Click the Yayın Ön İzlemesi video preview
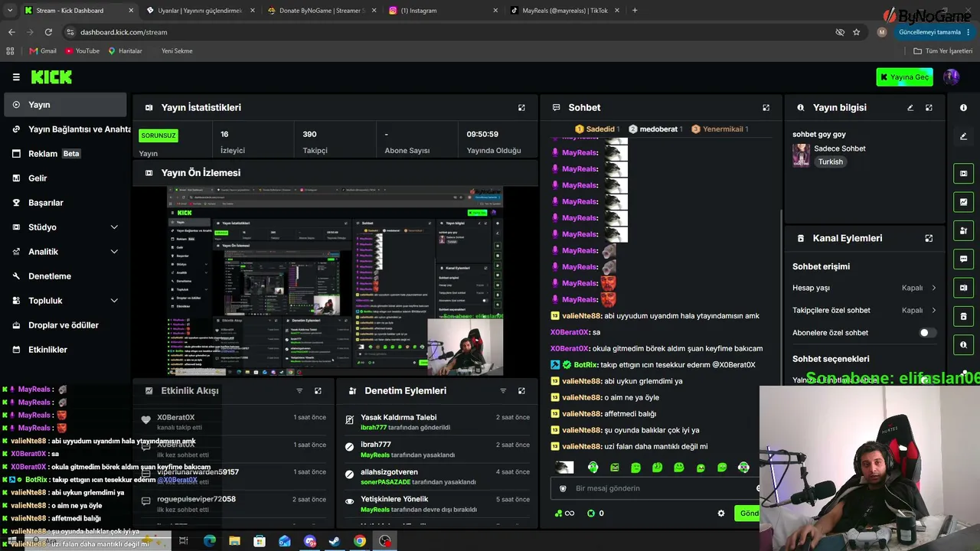The height and width of the screenshot is (551, 980). [335, 281]
